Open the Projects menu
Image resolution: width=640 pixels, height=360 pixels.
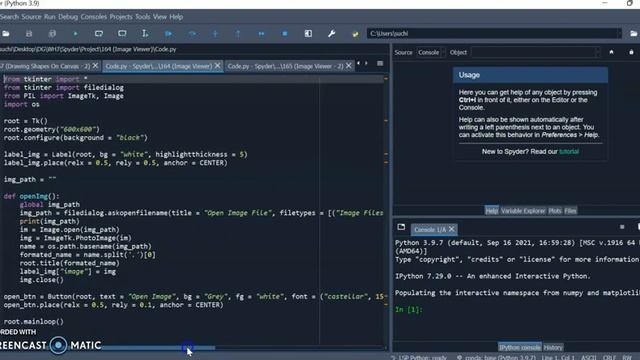point(121,17)
